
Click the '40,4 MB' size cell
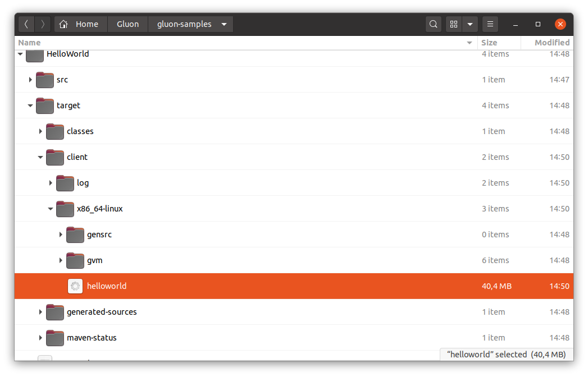(x=497, y=286)
